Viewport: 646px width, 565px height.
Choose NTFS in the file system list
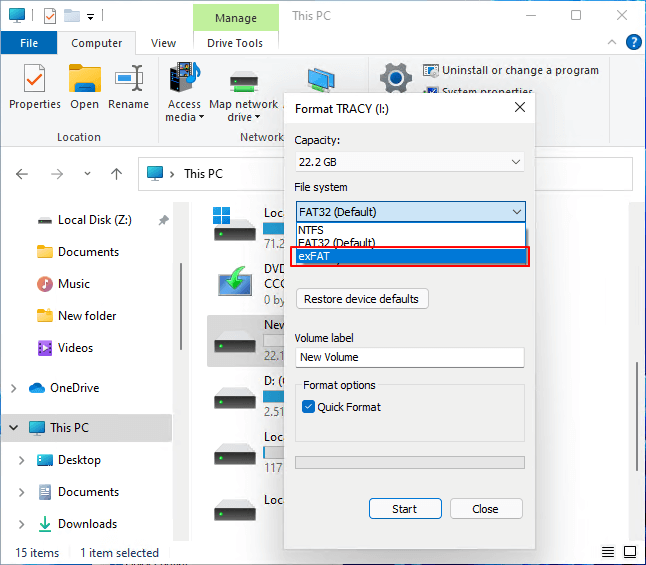tap(409, 230)
